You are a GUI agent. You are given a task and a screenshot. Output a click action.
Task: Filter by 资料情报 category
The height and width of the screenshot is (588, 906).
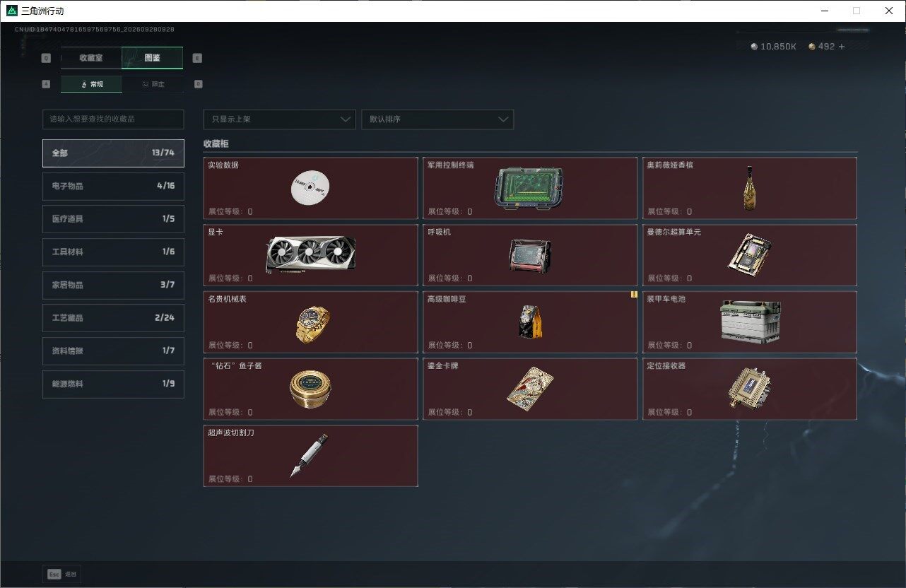pos(113,351)
